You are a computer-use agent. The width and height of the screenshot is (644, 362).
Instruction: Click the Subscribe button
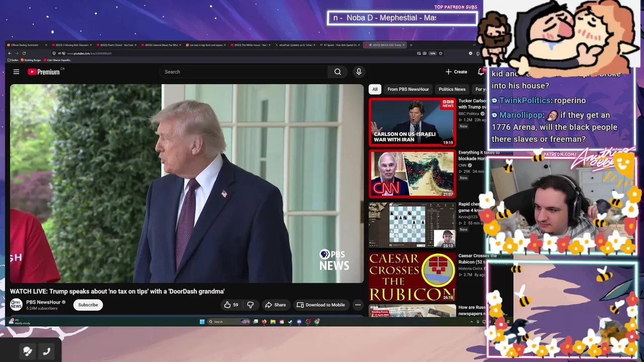[88, 305]
